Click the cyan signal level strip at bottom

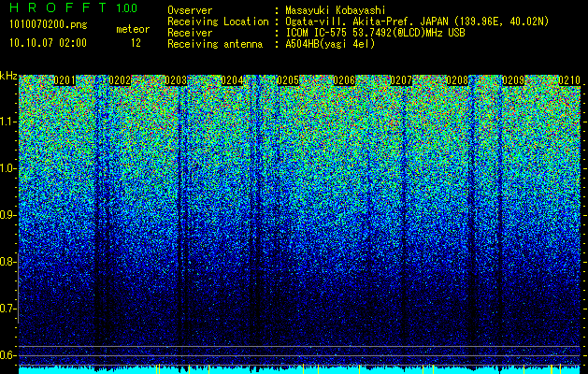(300, 370)
